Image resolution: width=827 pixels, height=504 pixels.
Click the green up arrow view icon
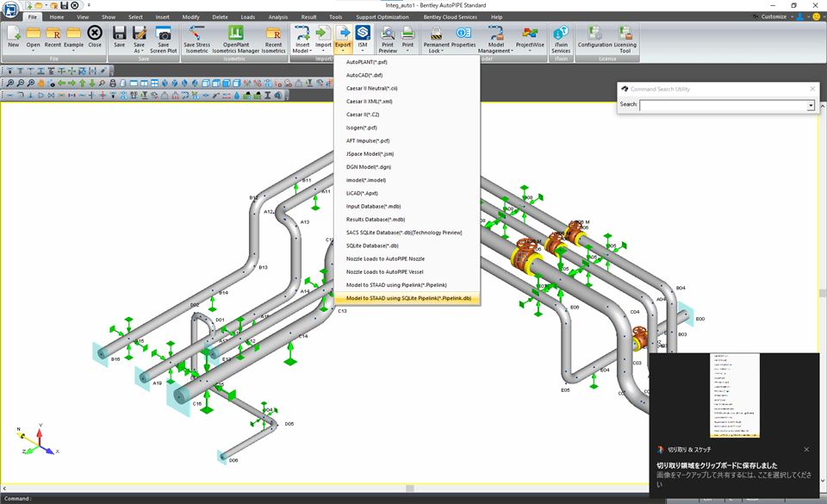(x=83, y=84)
